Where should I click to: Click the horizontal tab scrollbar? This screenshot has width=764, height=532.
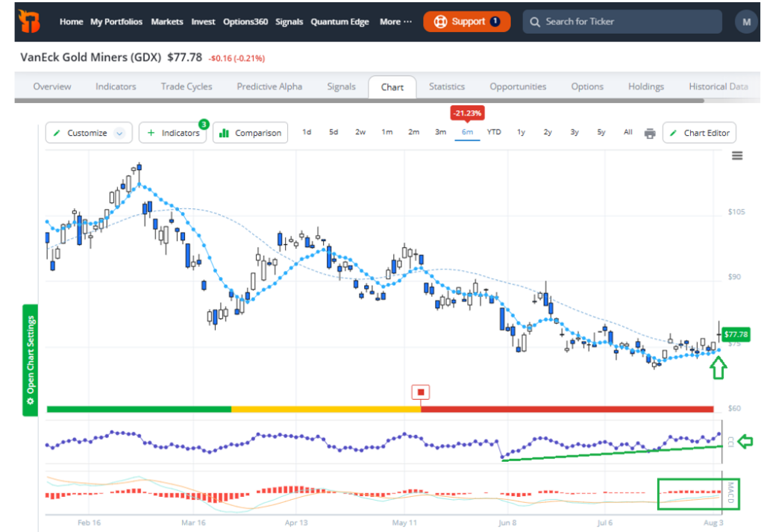[359, 101]
